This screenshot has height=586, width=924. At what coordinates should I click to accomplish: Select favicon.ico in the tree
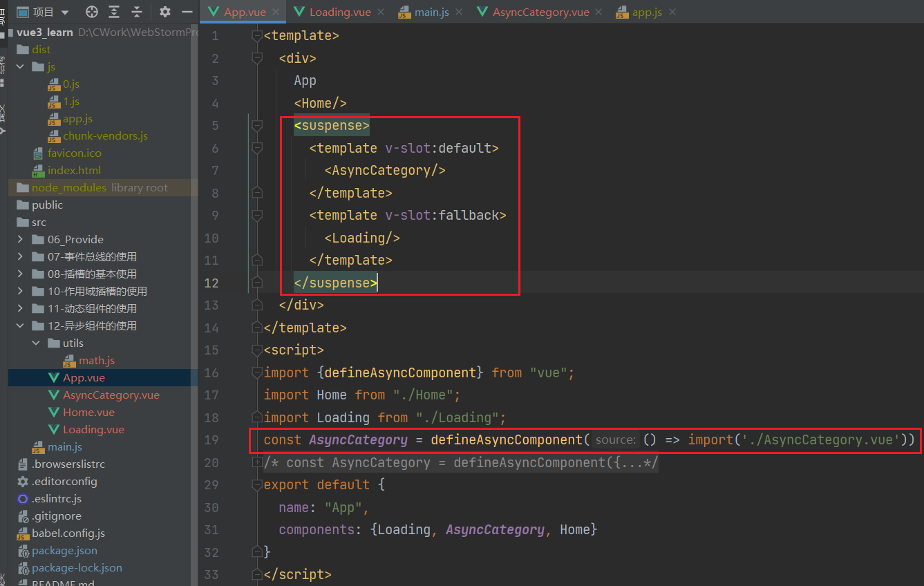[x=74, y=153]
